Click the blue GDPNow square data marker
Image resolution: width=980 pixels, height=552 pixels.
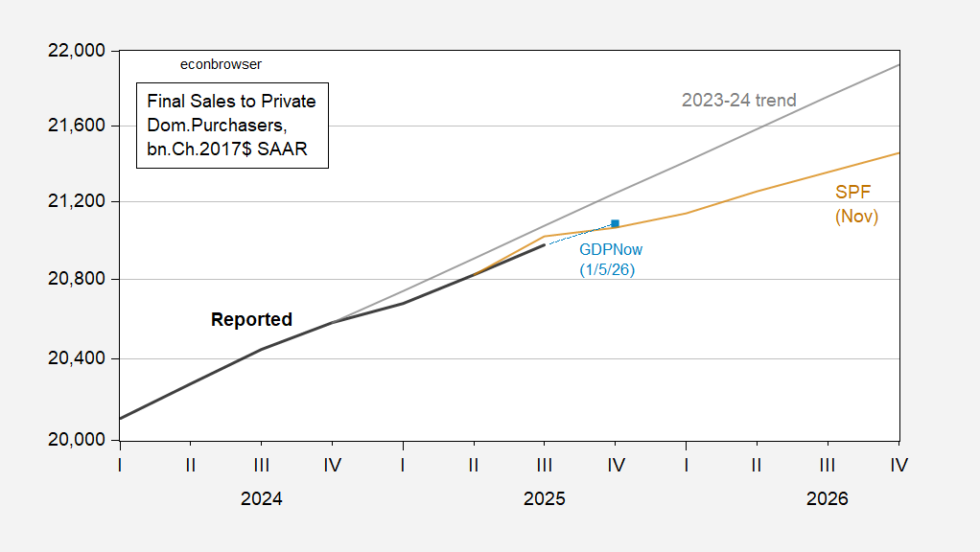pyautogui.click(x=616, y=223)
